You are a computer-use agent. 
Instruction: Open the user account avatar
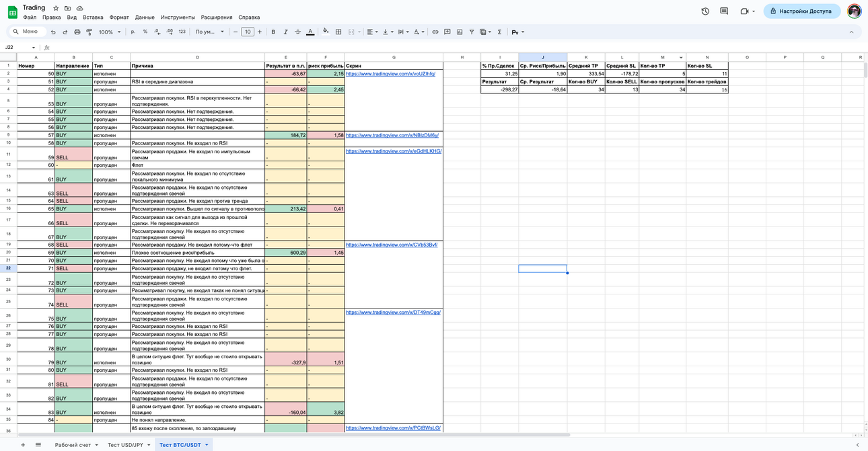854,11
